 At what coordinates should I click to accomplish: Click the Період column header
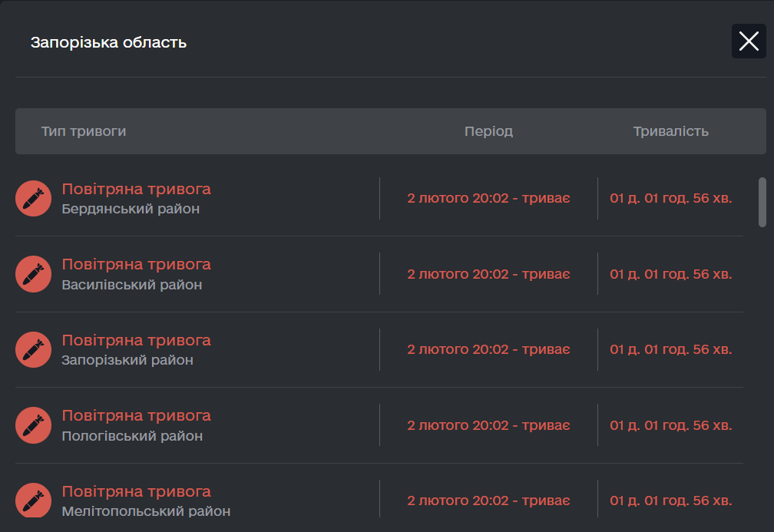coord(488,131)
